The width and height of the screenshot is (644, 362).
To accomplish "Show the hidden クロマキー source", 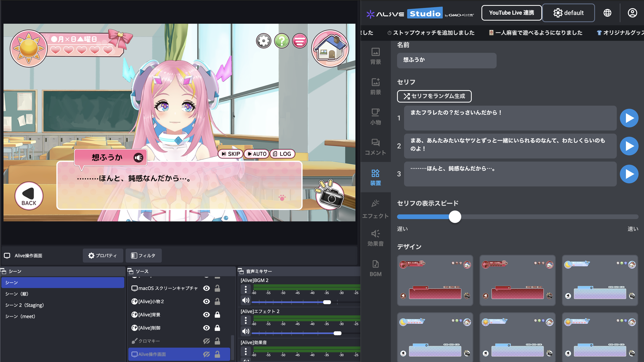I will 206,341.
